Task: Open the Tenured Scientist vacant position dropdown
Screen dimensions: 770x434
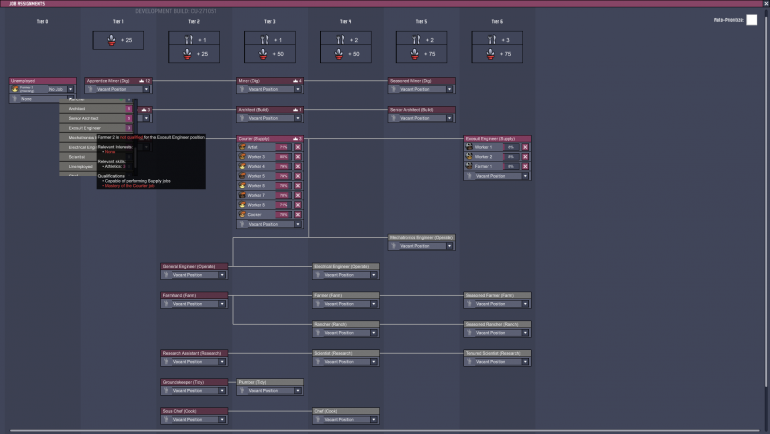Action: pos(525,361)
